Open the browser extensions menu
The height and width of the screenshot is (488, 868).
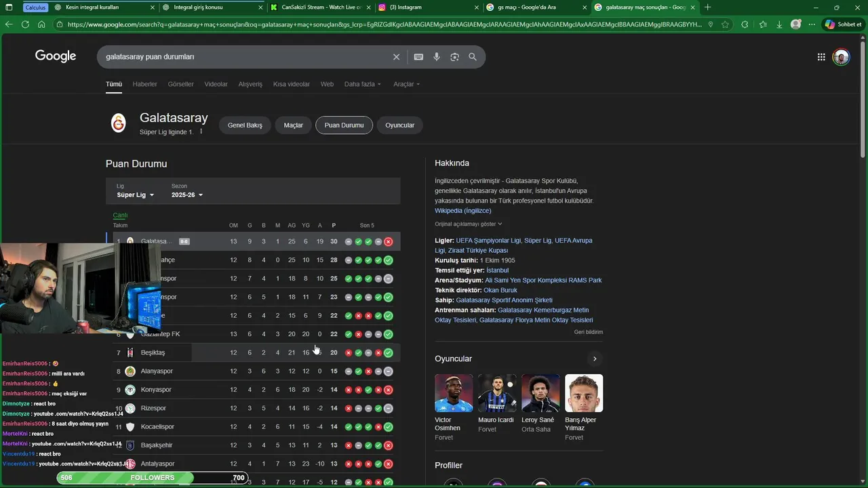click(745, 24)
